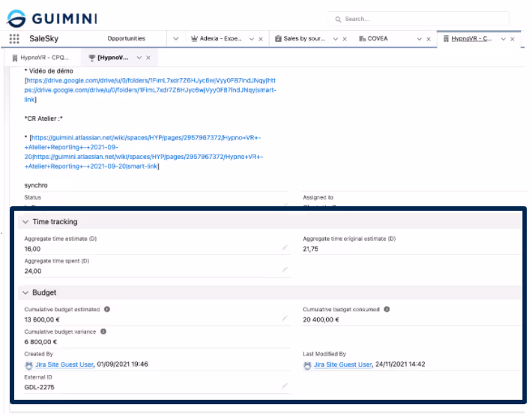The height and width of the screenshot is (417, 532).
Task: Close the [HypnoV... subtab
Action: tap(148, 58)
